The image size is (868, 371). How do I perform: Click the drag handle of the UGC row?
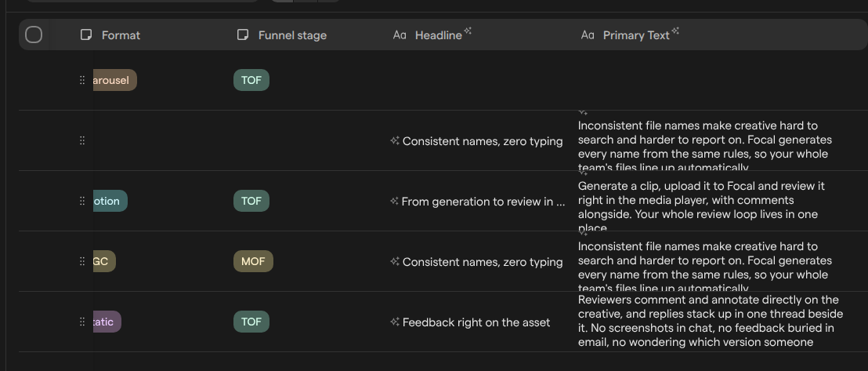[x=82, y=261]
